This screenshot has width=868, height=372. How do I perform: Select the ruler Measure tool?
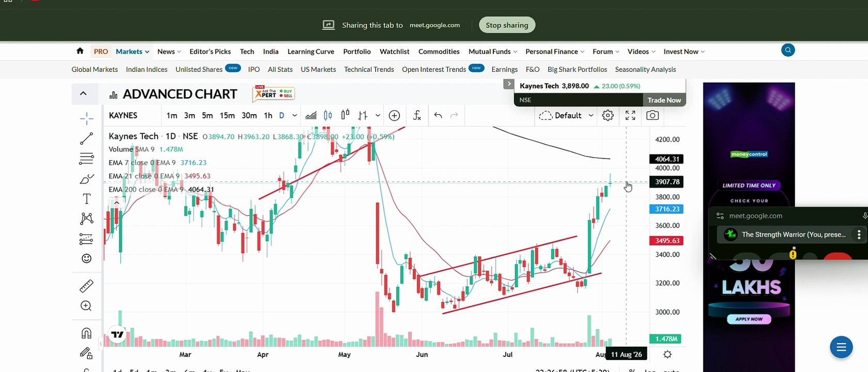click(87, 286)
